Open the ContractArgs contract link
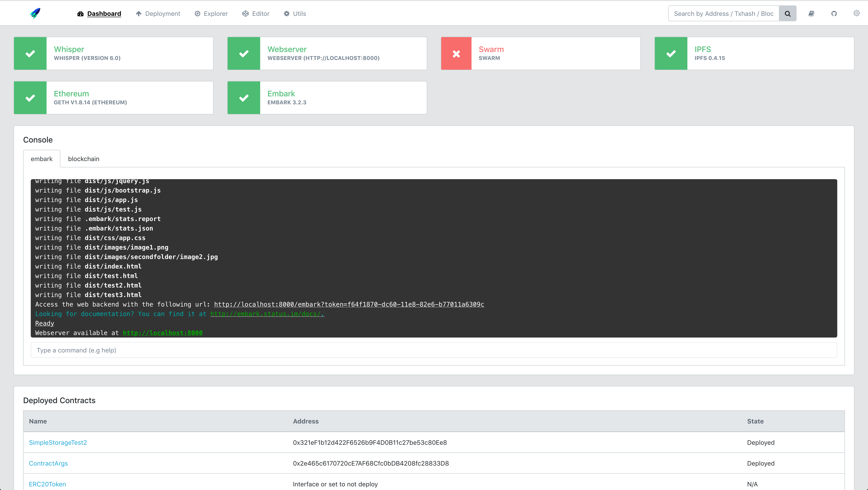This screenshot has height=490, width=868. pos(48,463)
